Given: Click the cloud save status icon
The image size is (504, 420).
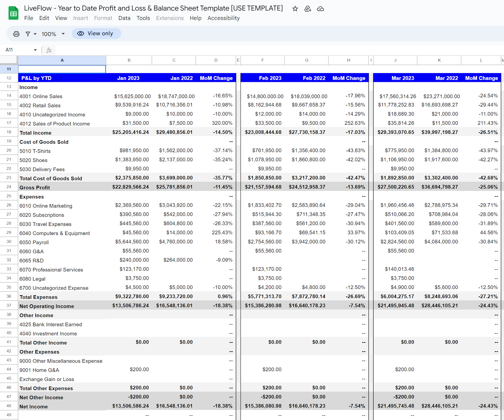Looking at the screenshot, I should tap(320, 9).
